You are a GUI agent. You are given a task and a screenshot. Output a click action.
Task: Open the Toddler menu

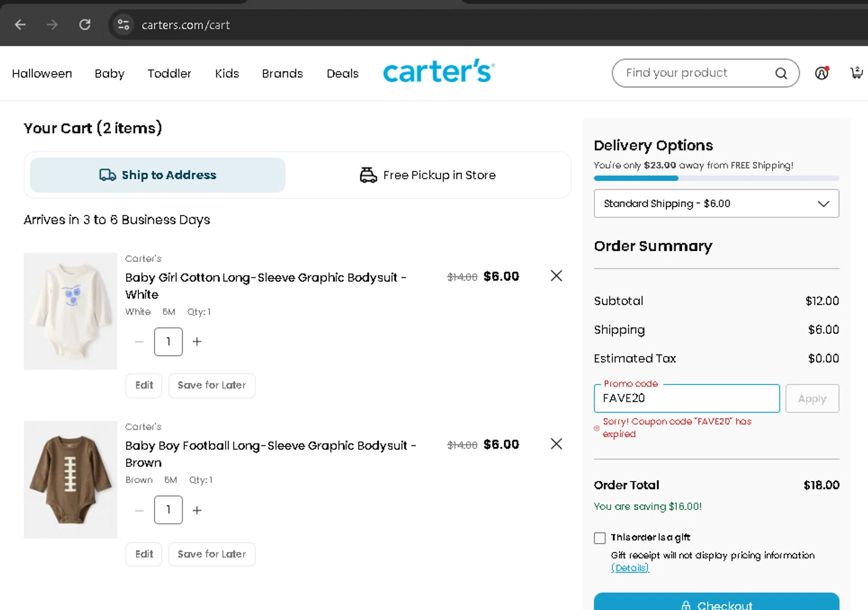pyautogui.click(x=169, y=73)
